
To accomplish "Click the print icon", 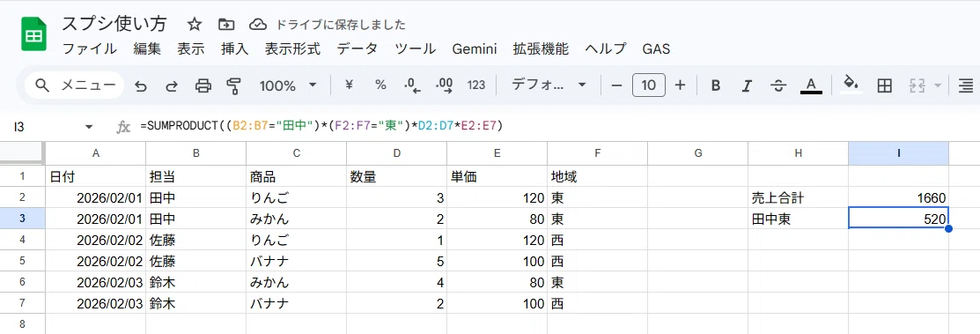I will coord(203,85).
